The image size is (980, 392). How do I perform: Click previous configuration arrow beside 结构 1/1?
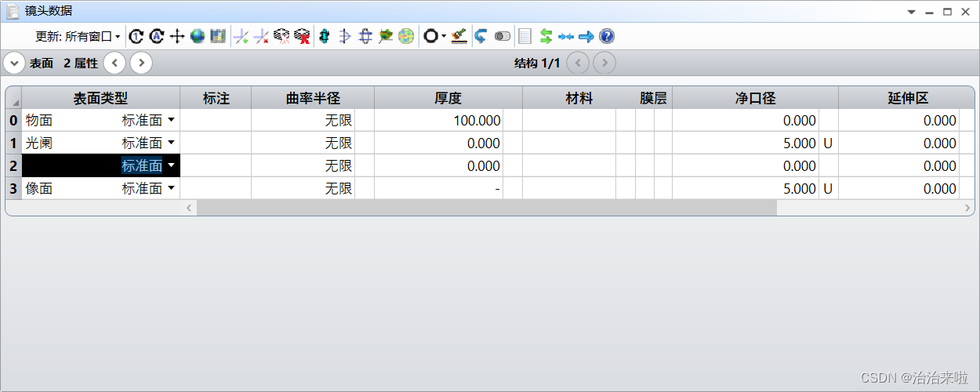[x=577, y=63]
